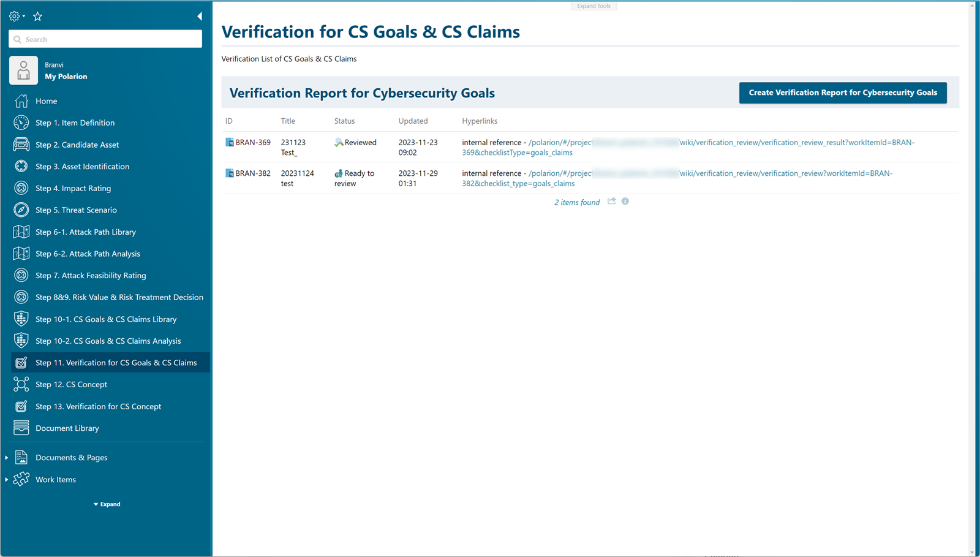Click the 2 items found link
Screen dimensions: 980x557
pos(577,202)
